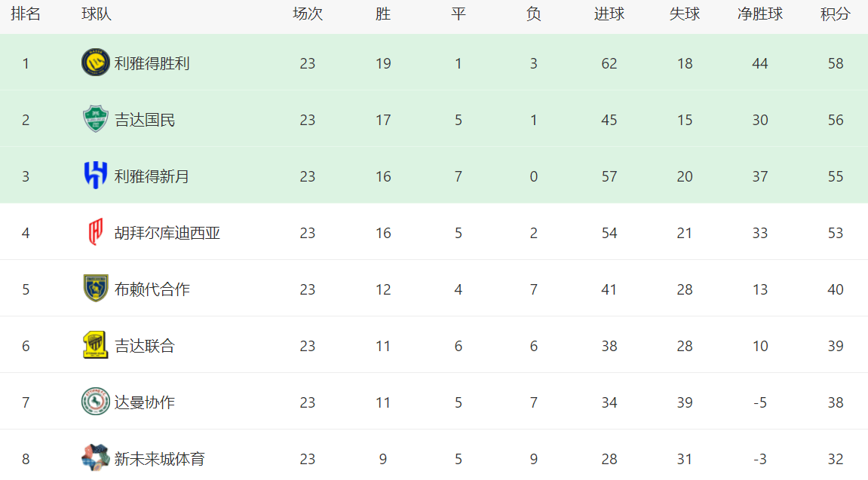Click the 进球 column header
This screenshot has height=480, width=868.
(609, 14)
